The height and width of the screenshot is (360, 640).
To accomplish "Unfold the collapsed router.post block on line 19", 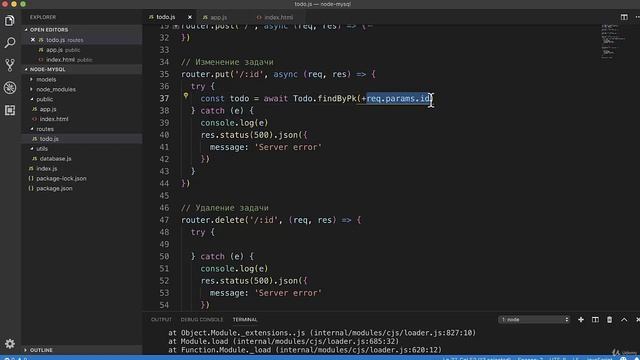I will (x=175, y=26).
